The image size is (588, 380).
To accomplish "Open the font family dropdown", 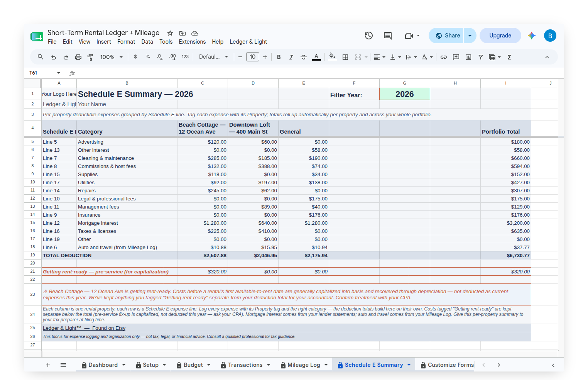I will point(213,57).
